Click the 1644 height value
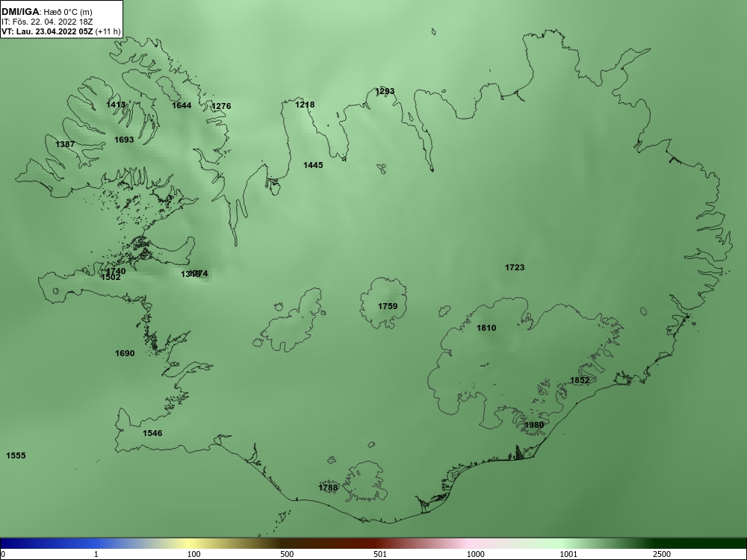The width and height of the screenshot is (747, 560). tap(182, 105)
